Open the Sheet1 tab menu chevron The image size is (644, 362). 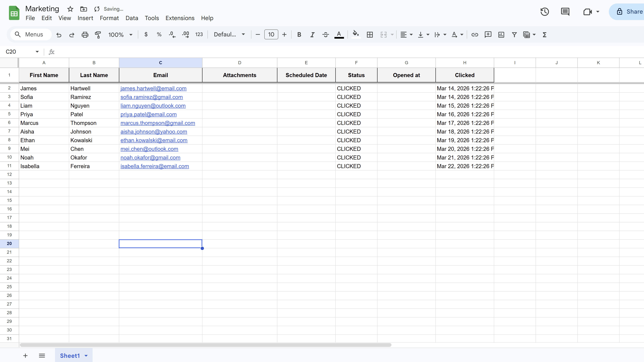[x=86, y=356]
